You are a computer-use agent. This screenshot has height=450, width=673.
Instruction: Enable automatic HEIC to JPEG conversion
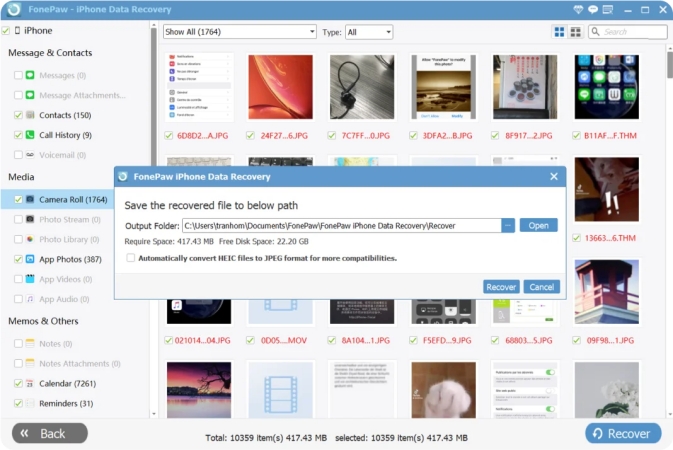(130, 258)
